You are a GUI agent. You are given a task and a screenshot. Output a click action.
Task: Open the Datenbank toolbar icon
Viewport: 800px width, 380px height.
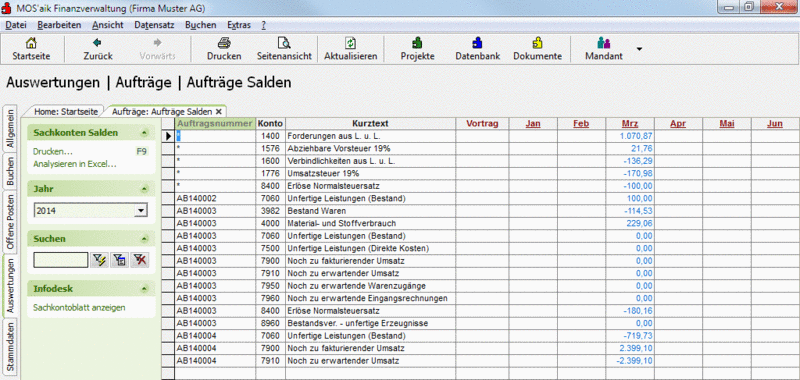click(478, 43)
